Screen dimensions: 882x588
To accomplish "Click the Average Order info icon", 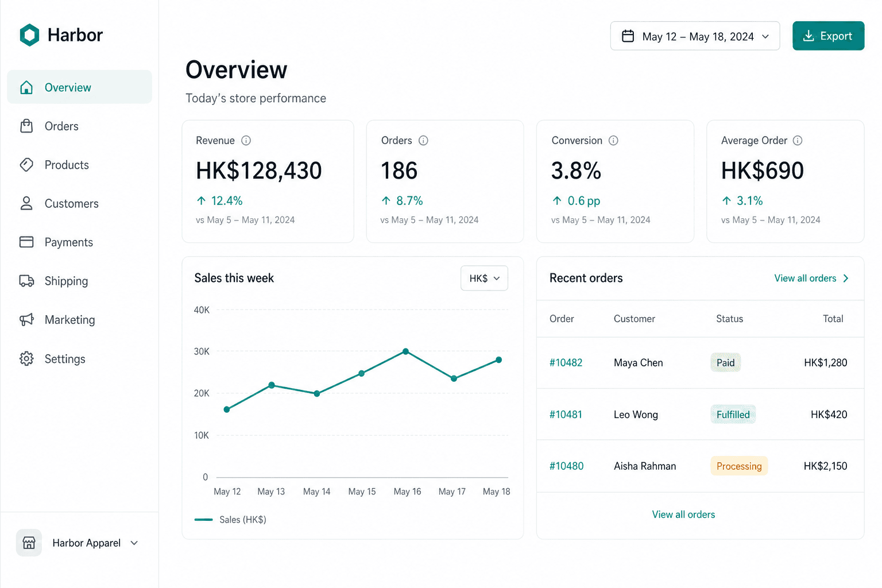I will [x=798, y=141].
